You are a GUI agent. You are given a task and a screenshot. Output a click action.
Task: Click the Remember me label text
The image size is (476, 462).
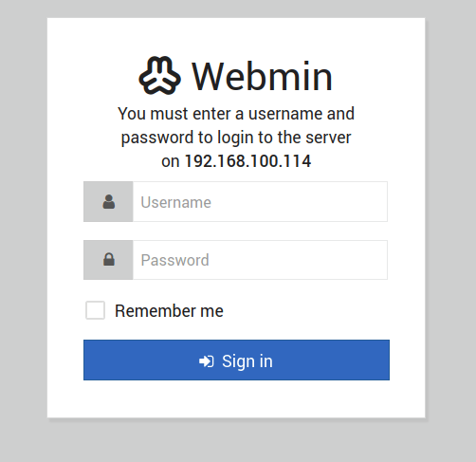click(169, 311)
